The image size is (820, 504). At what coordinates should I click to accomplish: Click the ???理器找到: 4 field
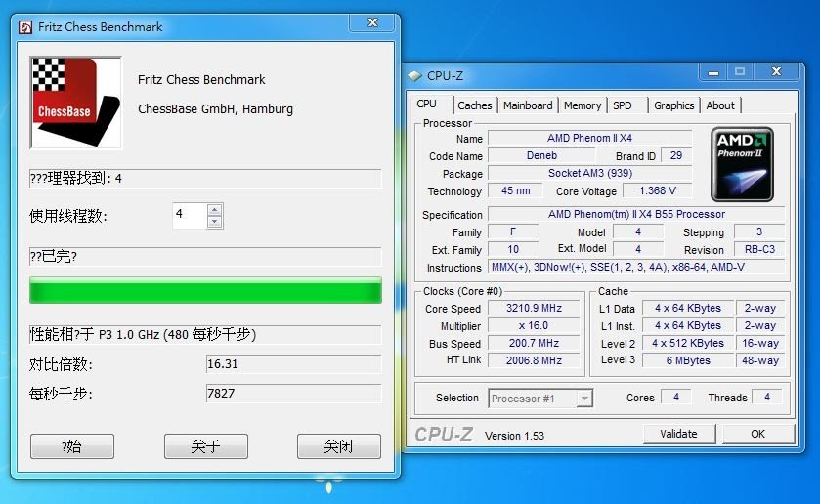pyautogui.click(x=205, y=179)
